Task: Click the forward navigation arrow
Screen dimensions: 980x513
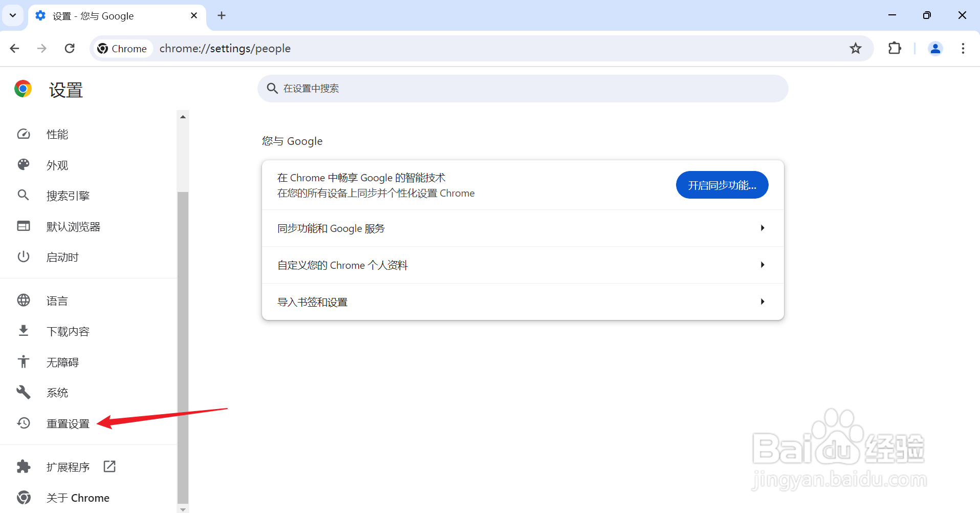Action: point(42,49)
